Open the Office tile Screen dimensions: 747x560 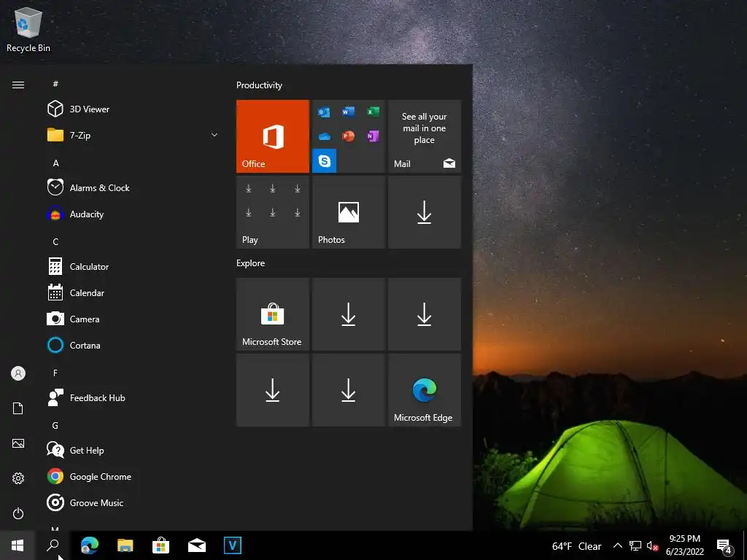click(273, 136)
